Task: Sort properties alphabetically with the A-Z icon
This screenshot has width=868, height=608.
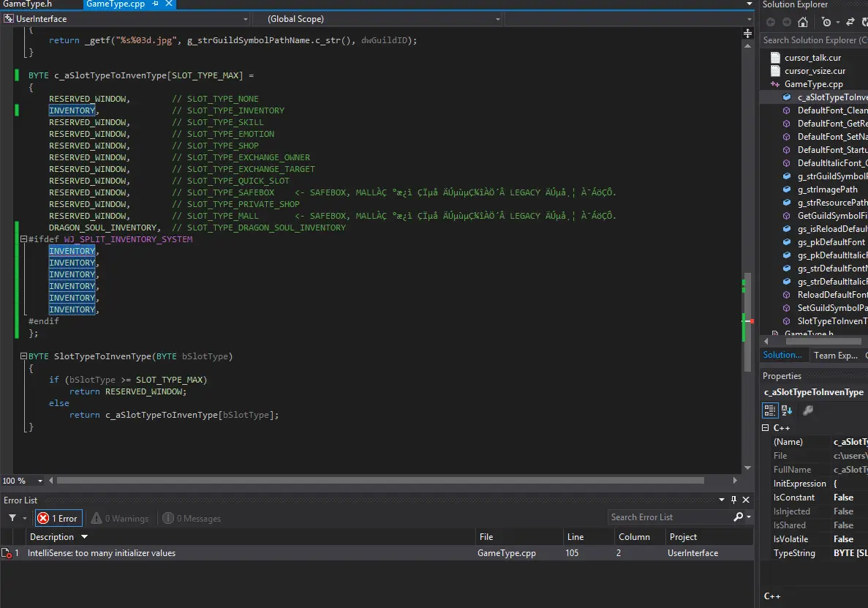Action: (787, 410)
